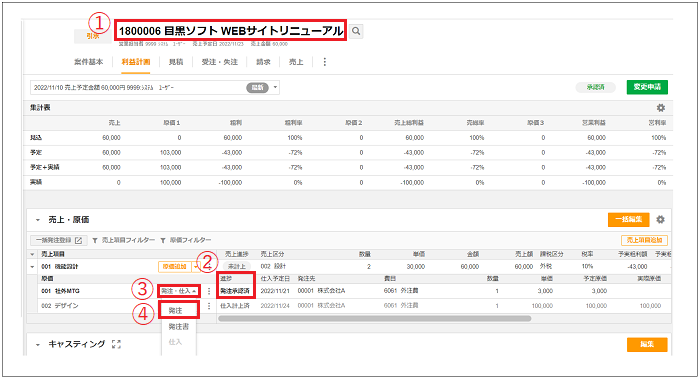Open the kebab menu on 001 社外MTG row
This screenshot has width=700, height=378.
pos(209,291)
